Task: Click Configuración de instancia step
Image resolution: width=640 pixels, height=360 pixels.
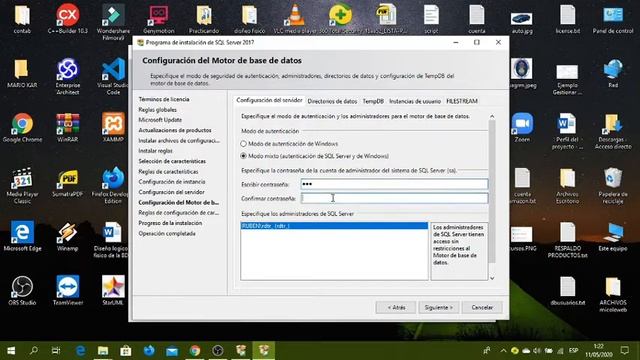Action: coord(172,182)
